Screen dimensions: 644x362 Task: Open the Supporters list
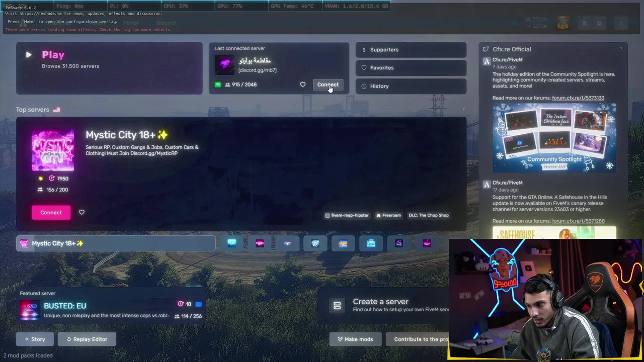click(x=411, y=50)
